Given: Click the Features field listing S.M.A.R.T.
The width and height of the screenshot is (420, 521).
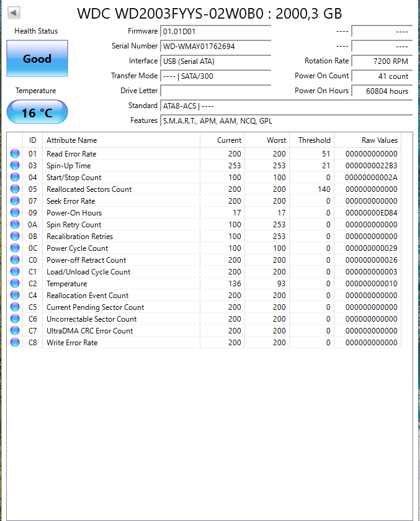Looking at the screenshot, I should tap(286, 121).
